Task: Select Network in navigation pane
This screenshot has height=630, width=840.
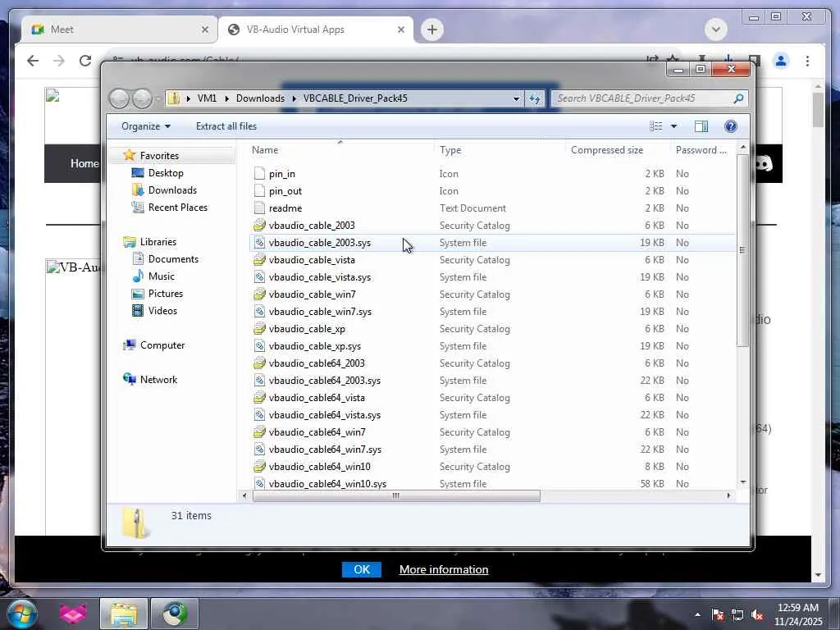Action: pyautogui.click(x=158, y=379)
